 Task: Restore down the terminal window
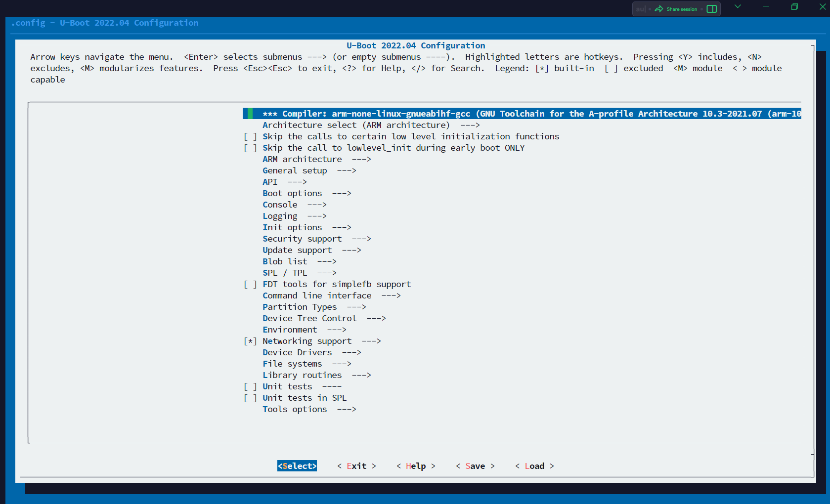(794, 6)
